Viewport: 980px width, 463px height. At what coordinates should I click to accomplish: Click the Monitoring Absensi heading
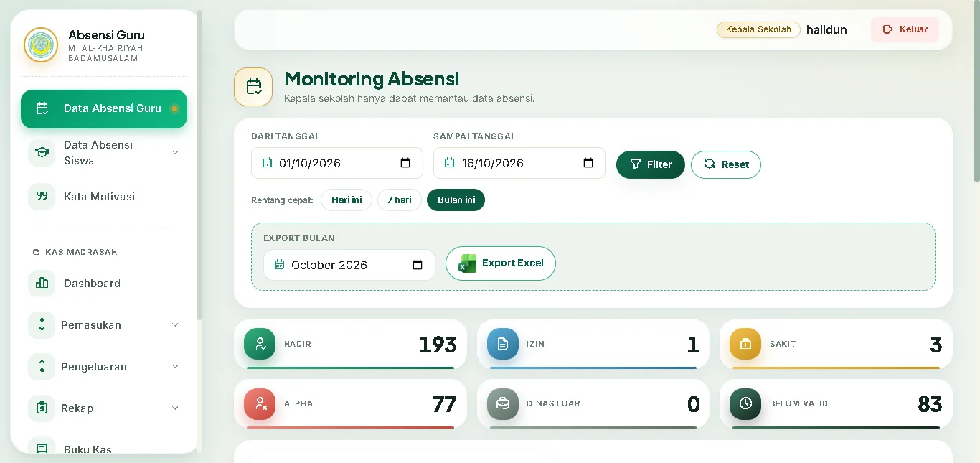click(372, 79)
